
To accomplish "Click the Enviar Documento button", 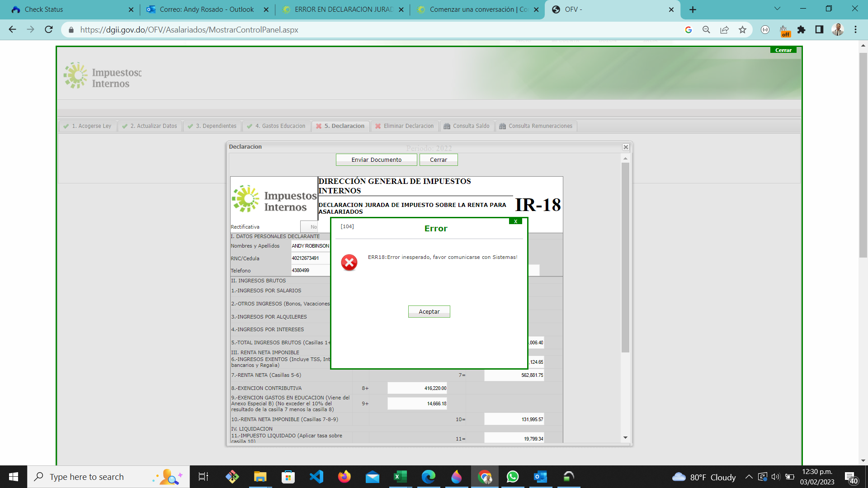I will click(376, 160).
